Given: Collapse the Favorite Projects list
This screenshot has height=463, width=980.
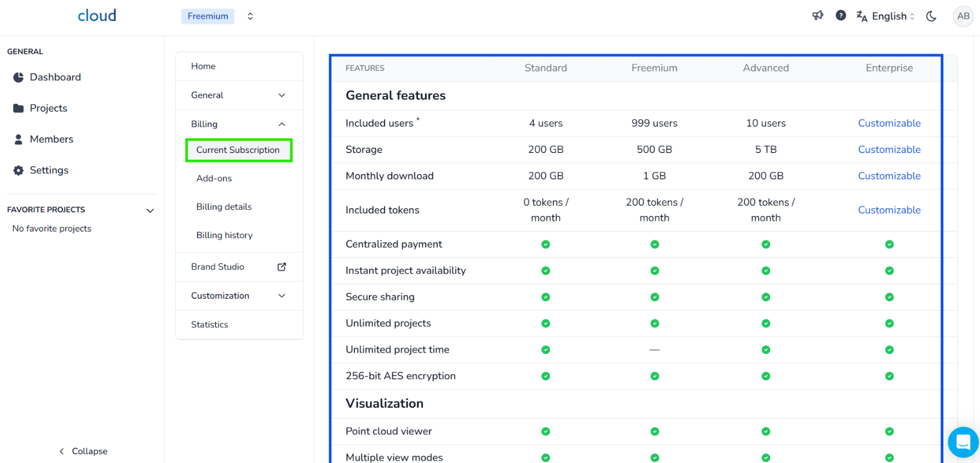Looking at the screenshot, I should (x=150, y=211).
